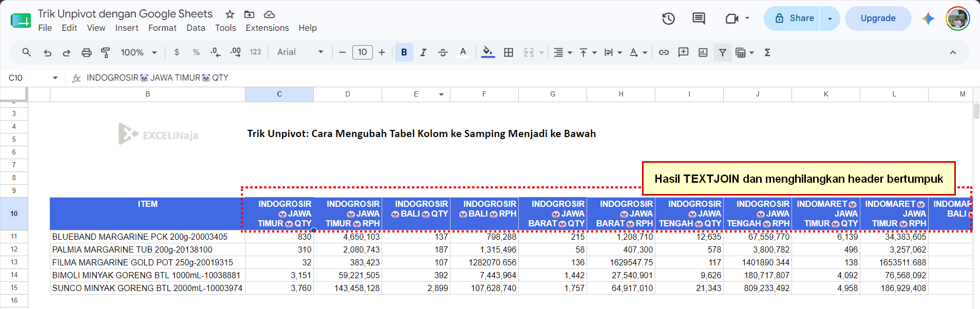Open the Edit menu
Viewport: 980px width, 309px height.
(x=69, y=28)
